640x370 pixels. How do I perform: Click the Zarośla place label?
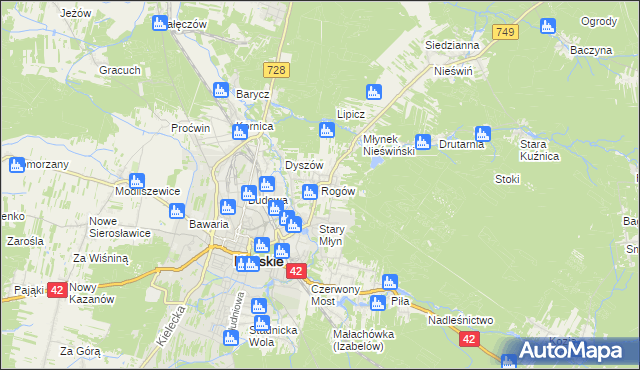25,241
